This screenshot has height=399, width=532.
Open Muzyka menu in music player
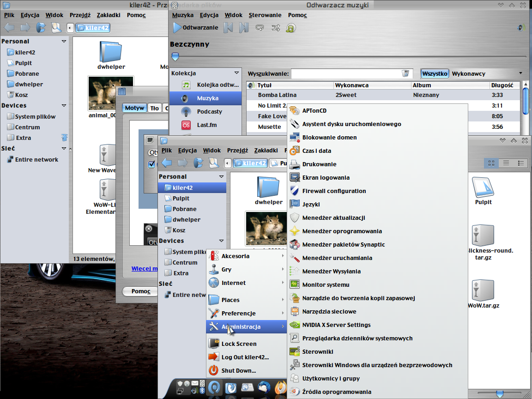click(182, 15)
